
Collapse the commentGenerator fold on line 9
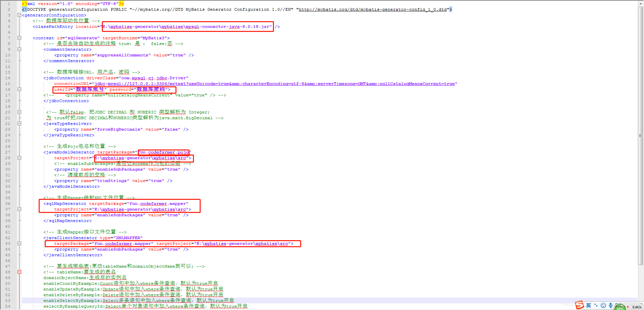tap(19, 49)
